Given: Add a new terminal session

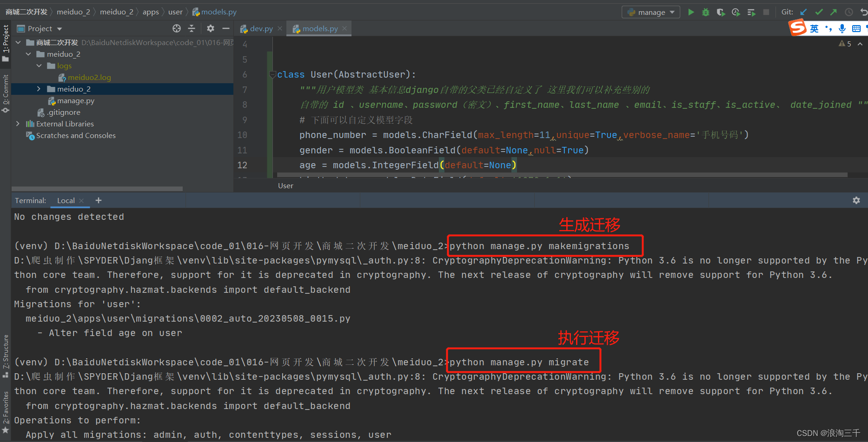Looking at the screenshot, I should (98, 200).
